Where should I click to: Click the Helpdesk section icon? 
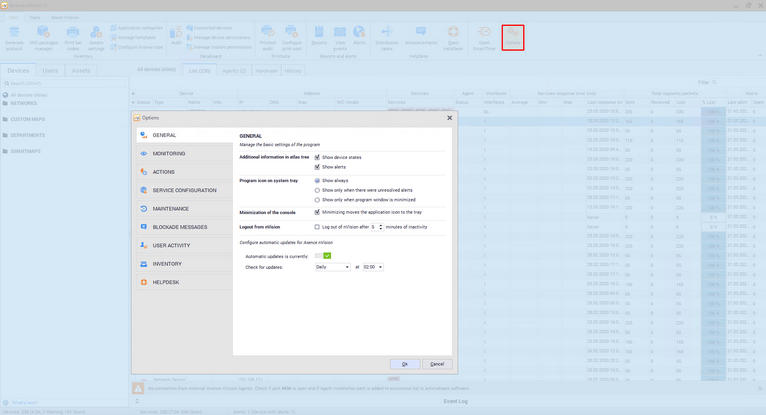pos(144,282)
